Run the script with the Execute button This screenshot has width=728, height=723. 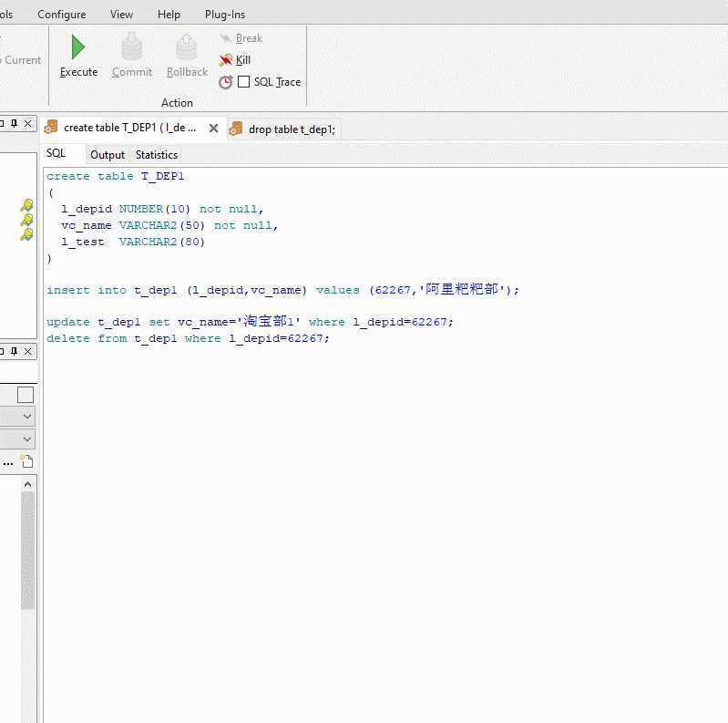click(x=78, y=56)
